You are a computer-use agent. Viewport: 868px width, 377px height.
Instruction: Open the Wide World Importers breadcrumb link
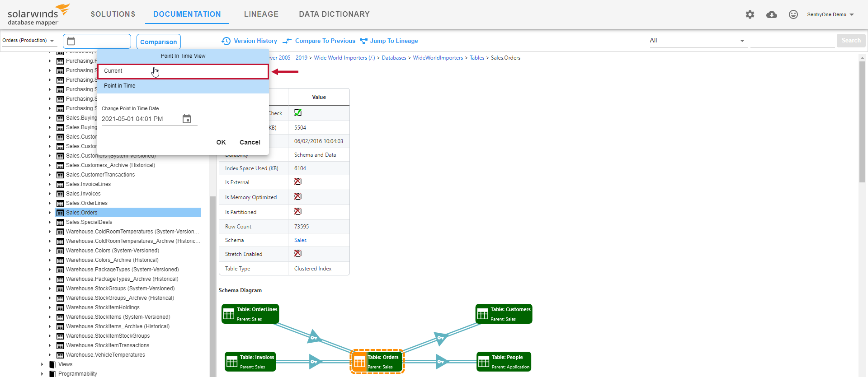click(x=344, y=58)
